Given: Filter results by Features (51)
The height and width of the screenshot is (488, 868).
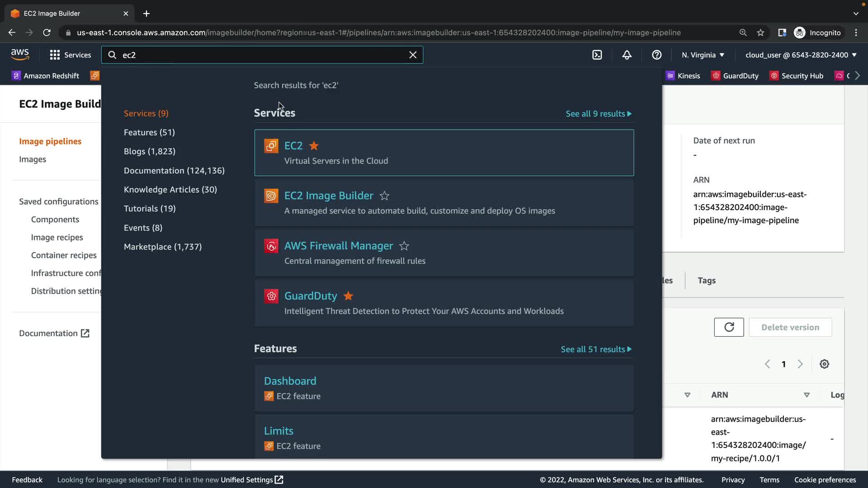Looking at the screenshot, I should click(x=149, y=132).
